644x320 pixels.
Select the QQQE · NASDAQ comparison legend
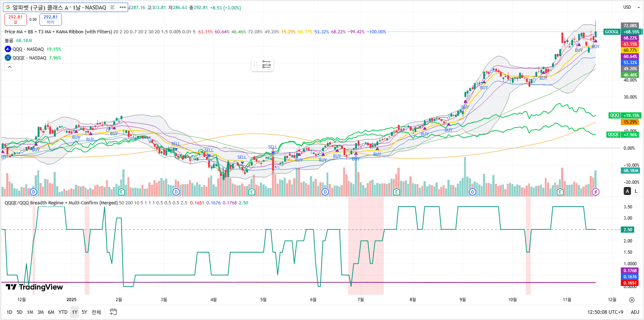30,58
